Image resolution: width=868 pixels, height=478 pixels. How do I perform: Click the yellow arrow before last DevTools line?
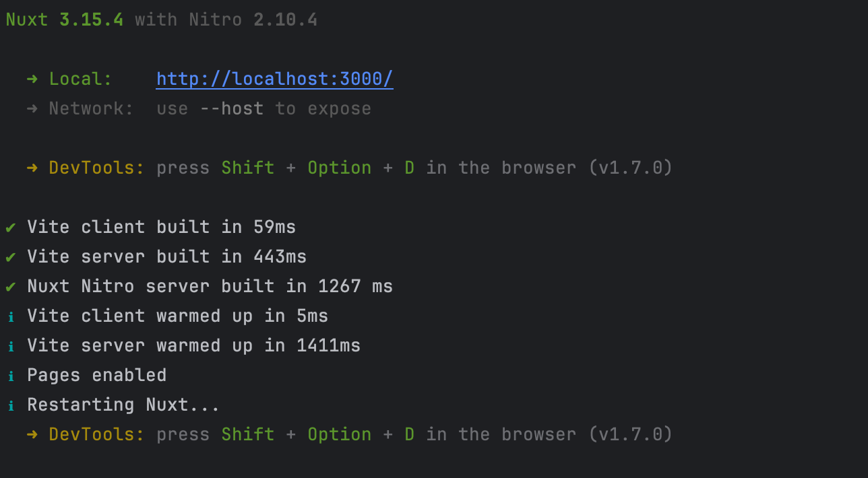click(x=32, y=435)
